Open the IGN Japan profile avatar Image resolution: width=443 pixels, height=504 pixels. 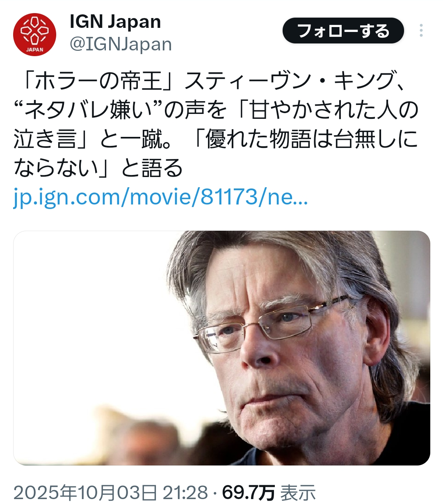click(x=35, y=34)
